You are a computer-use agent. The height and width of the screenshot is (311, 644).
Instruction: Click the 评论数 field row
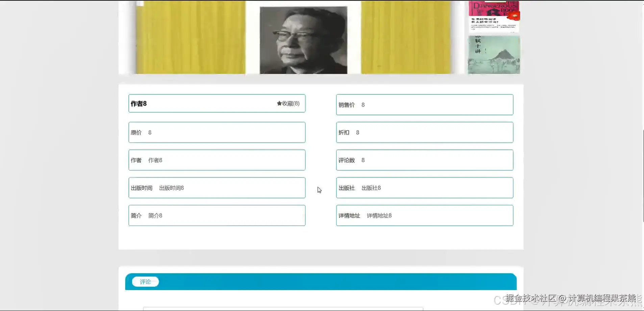[x=425, y=160]
